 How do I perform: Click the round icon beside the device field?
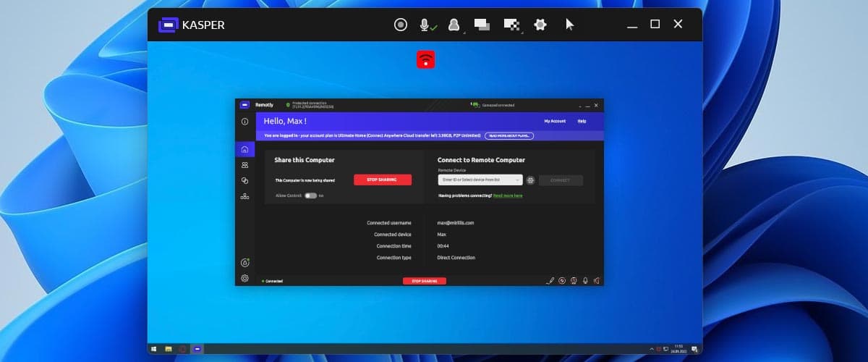coord(530,180)
